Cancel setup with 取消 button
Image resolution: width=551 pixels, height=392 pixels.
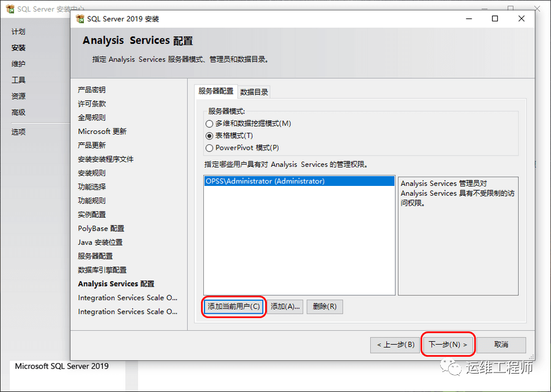[501, 345]
